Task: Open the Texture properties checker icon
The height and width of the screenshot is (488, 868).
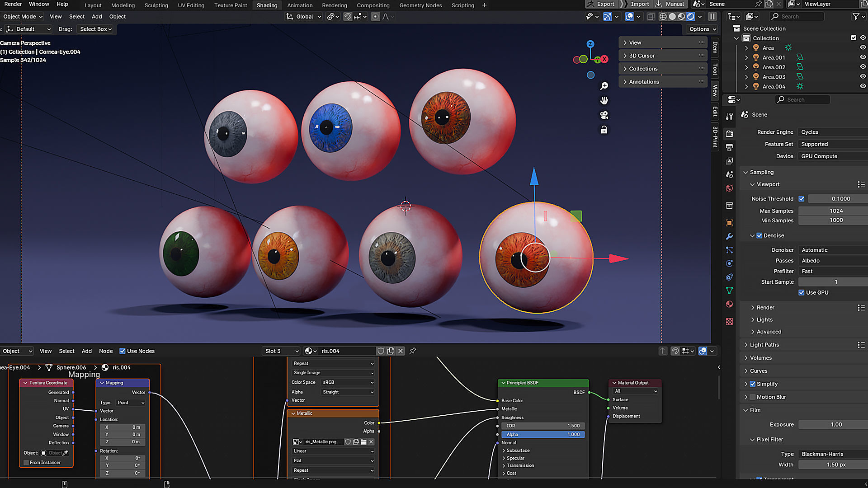Action: coord(729,321)
